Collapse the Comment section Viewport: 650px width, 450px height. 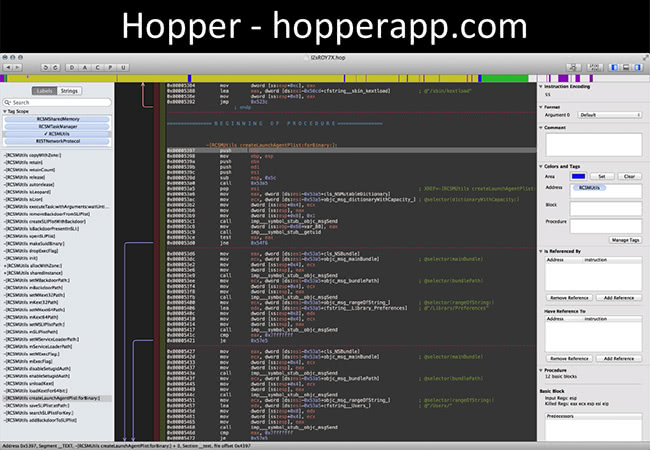pos(541,128)
